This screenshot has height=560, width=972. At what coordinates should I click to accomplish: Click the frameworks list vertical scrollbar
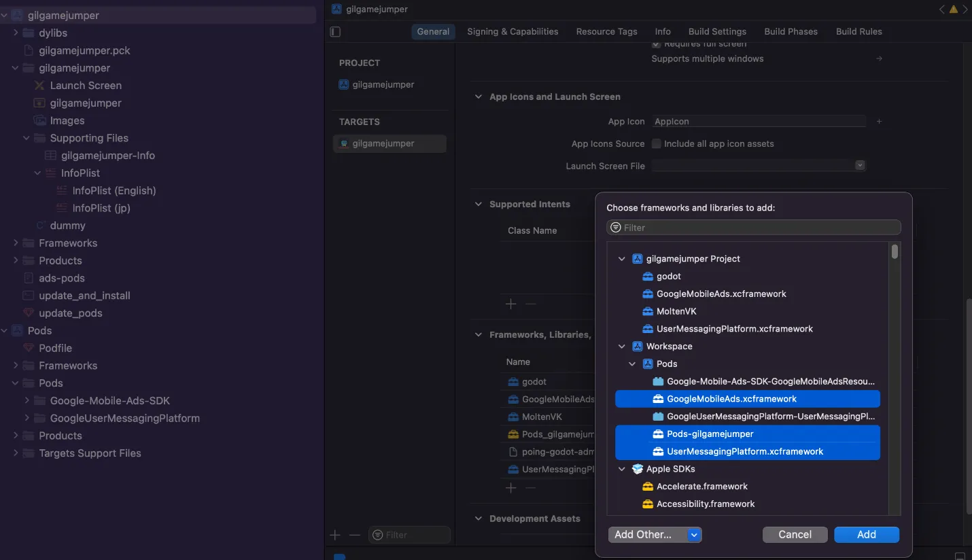click(895, 252)
